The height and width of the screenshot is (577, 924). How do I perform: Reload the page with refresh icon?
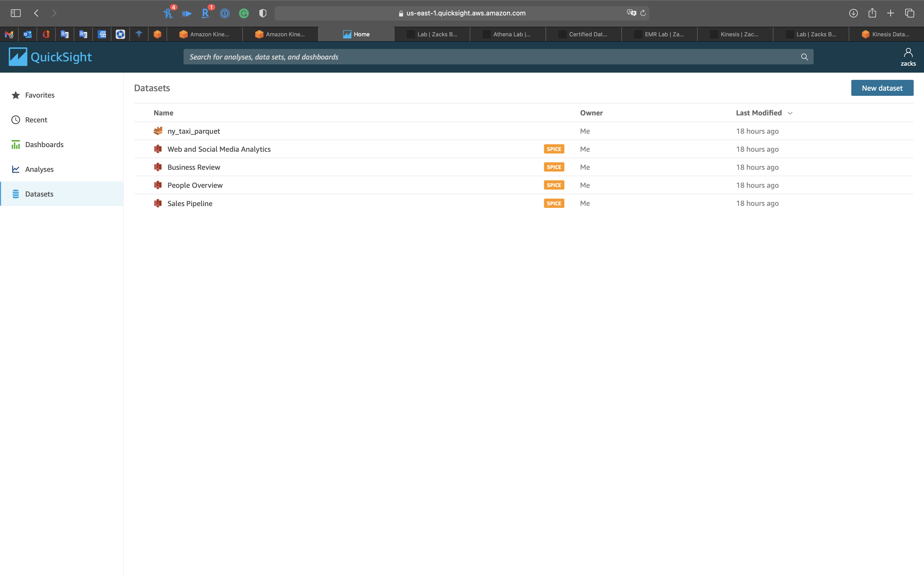pos(643,13)
